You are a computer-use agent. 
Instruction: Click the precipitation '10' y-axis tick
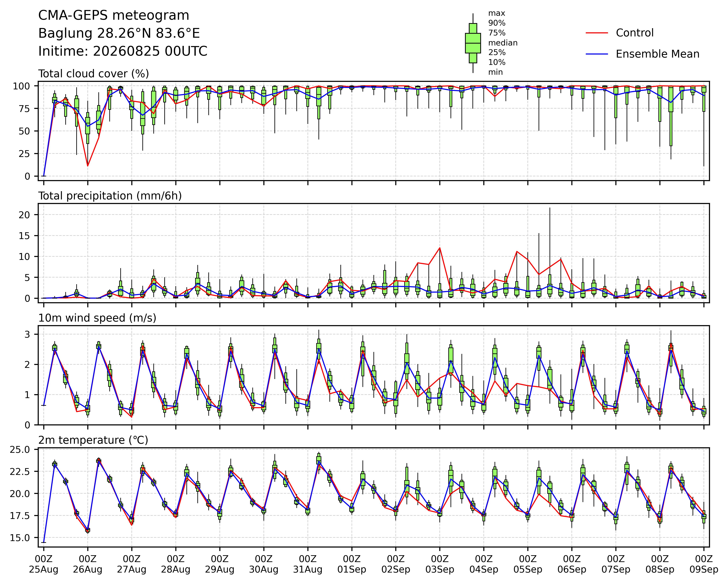25,257
